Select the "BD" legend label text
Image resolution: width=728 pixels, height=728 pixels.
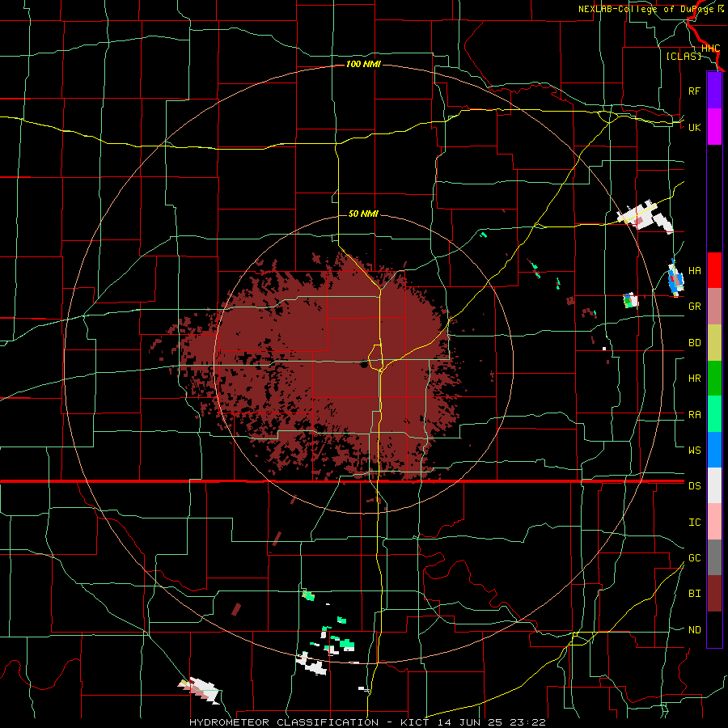[x=694, y=343]
